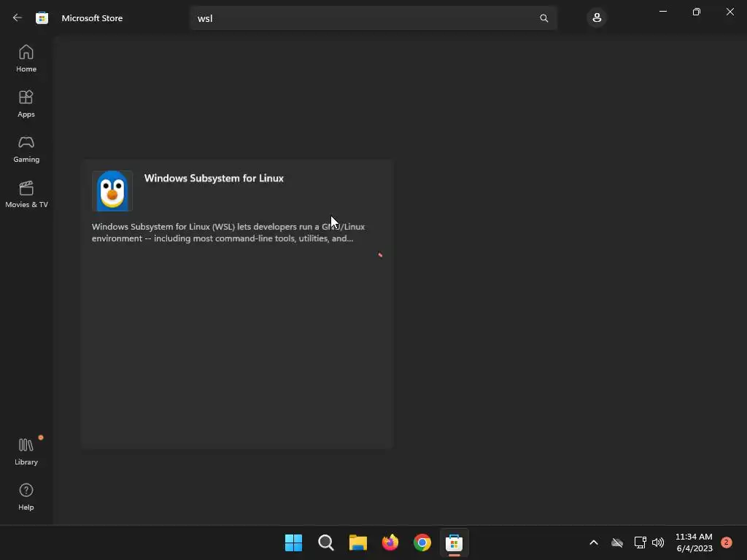747x560 pixels.
Task: Open network status tray icon
Action: pos(640,542)
